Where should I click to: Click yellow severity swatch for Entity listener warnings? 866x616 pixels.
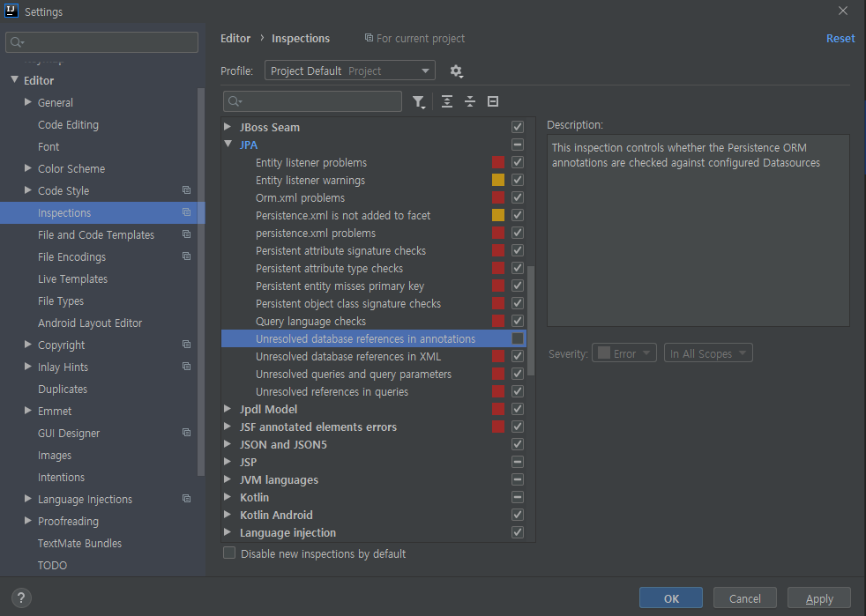[x=498, y=180]
